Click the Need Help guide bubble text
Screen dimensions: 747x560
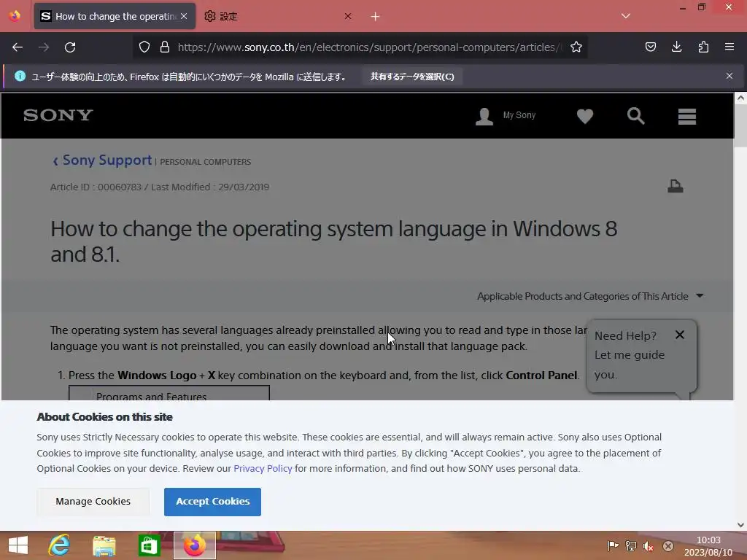629,355
